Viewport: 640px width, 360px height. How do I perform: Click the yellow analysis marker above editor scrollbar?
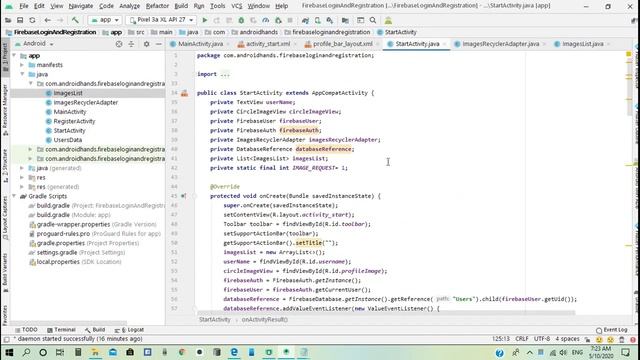click(629, 54)
